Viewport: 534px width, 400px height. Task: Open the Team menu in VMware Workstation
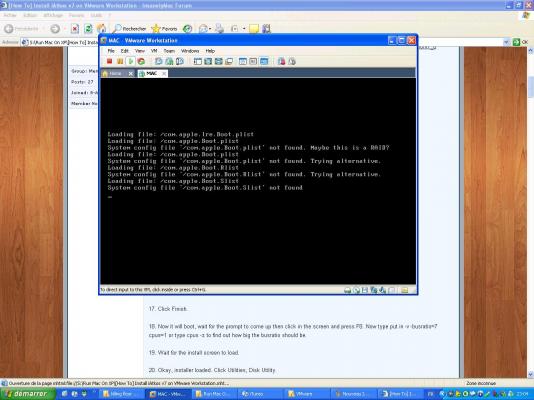169,51
